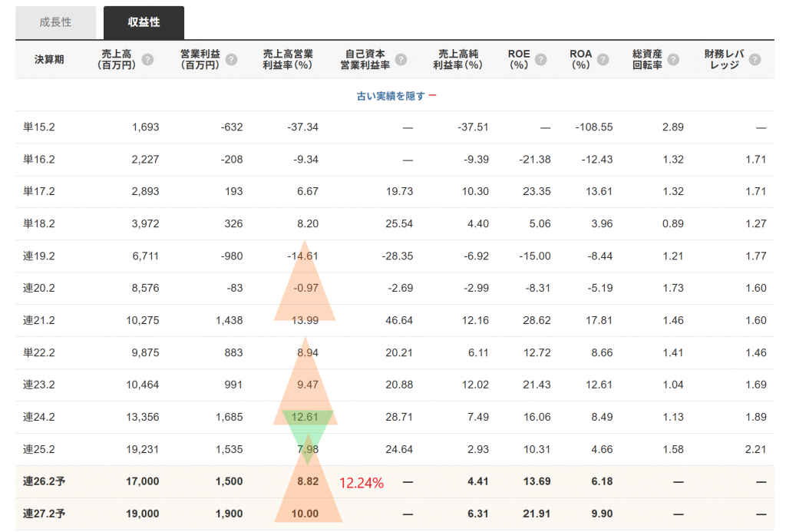Open help icon next to 売上高
The image size is (786, 532).
(x=147, y=60)
